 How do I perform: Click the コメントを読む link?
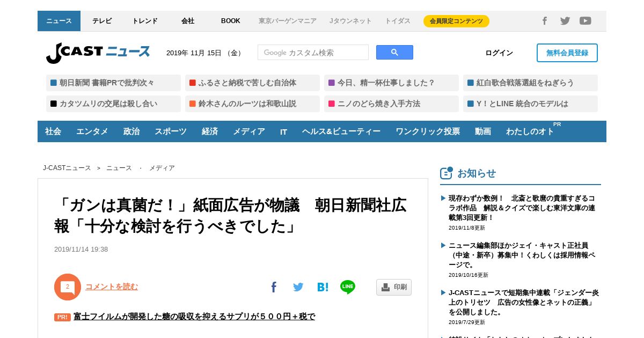(112, 286)
